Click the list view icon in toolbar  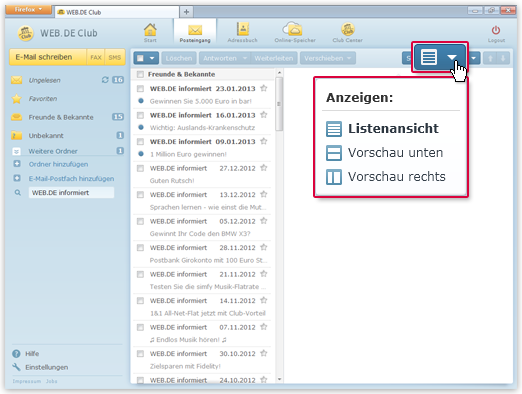coord(429,57)
